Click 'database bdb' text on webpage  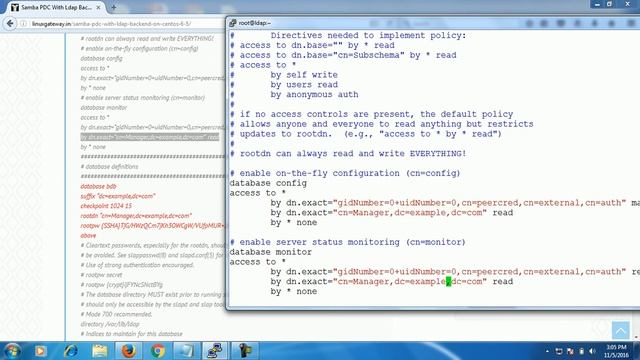click(x=98, y=186)
